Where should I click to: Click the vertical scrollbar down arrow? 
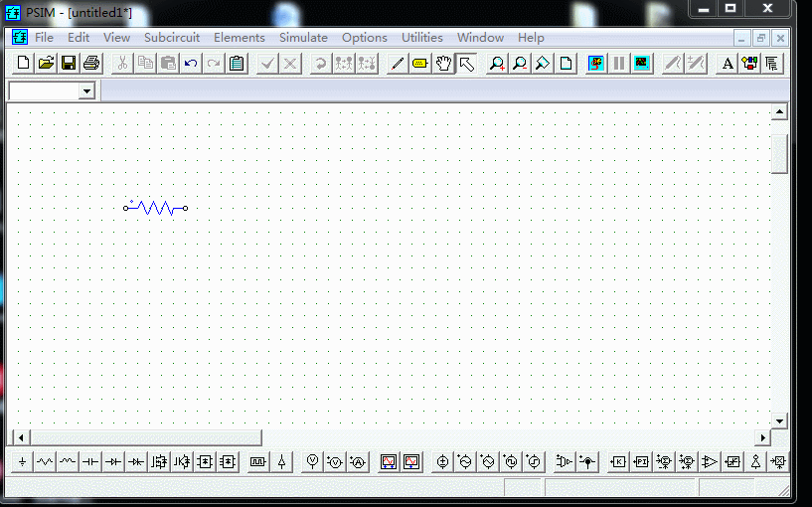779,421
